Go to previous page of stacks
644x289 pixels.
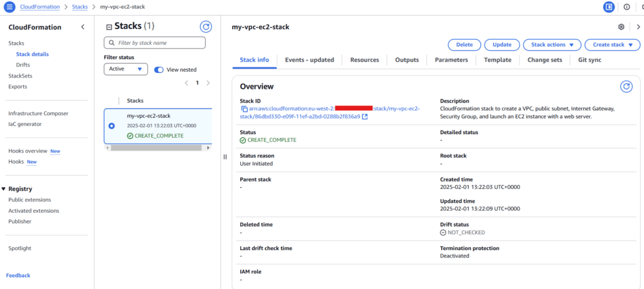tap(186, 82)
